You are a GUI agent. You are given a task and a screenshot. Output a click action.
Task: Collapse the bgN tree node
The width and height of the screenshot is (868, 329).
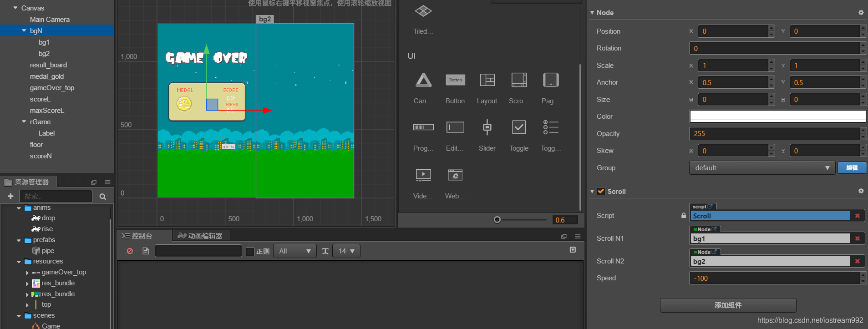coord(24,30)
